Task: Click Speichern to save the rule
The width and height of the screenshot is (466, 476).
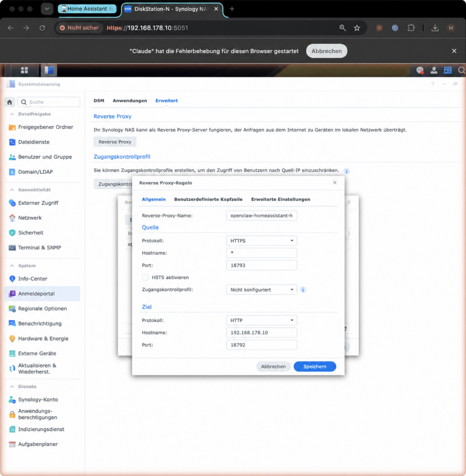Action: pyautogui.click(x=315, y=366)
